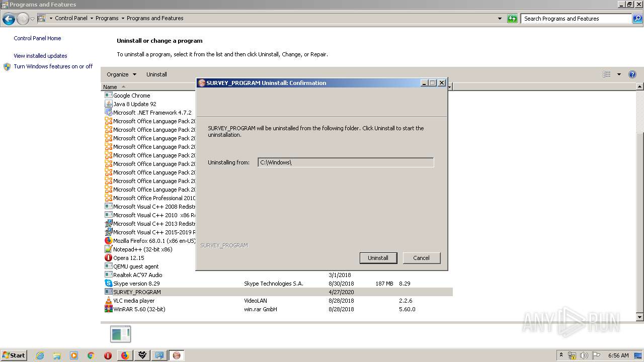Open the Start menu

(14, 355)
